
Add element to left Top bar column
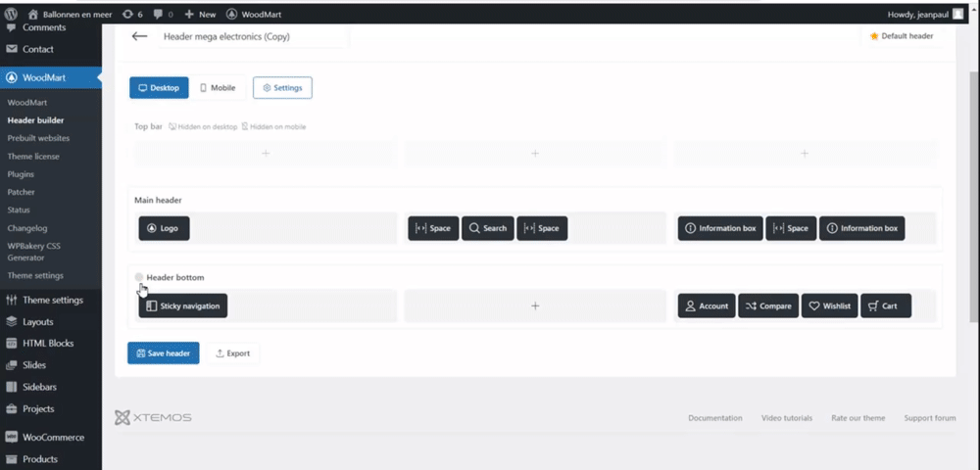[265, 154]
